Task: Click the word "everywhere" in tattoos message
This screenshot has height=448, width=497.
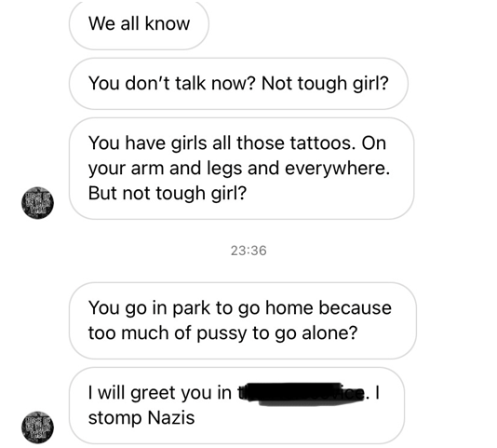Action: tap(337, 169)
